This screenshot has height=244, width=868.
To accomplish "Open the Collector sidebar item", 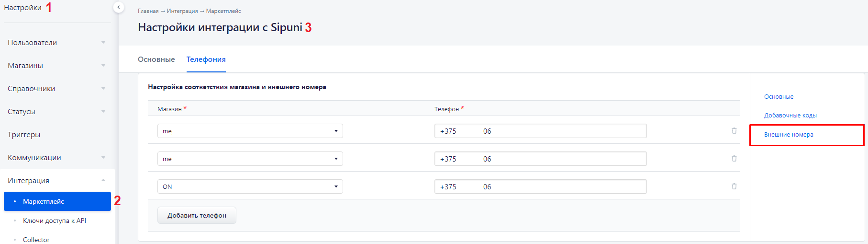I will coord(36,240).
